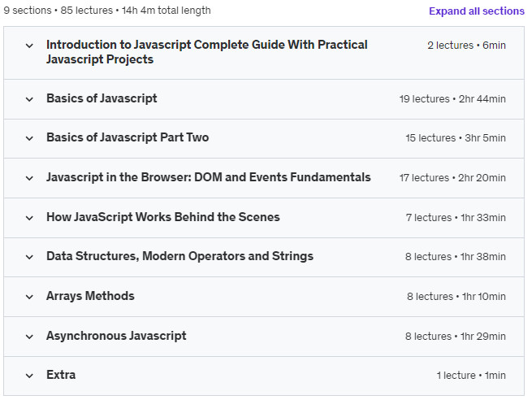Expand chevron beside Arrays Methods
532x400 pixels.
click(29, 297)
